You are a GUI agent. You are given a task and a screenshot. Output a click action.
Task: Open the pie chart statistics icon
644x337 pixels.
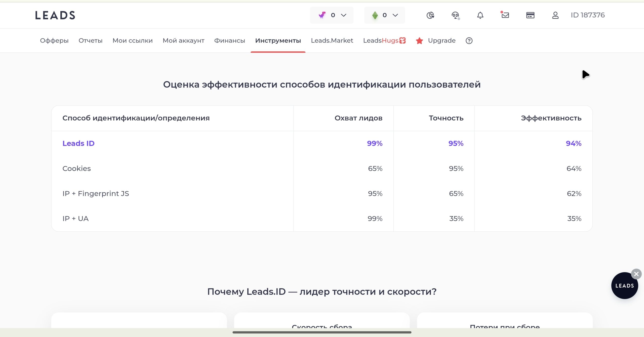click(430, 15)
